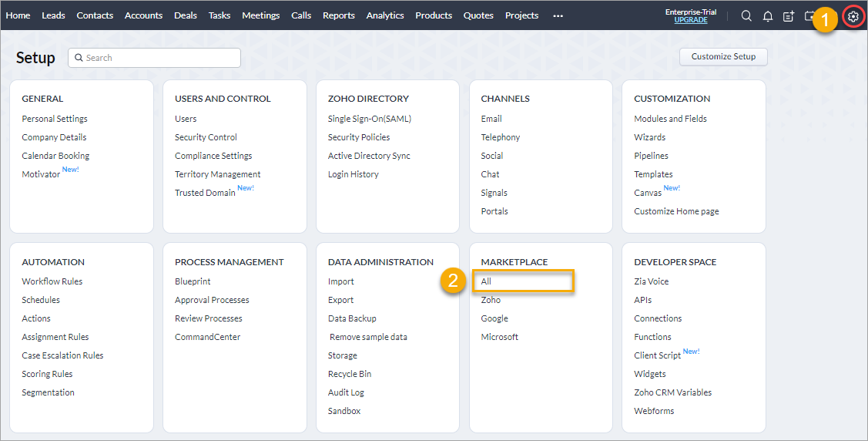This screenshot has width=868, height=441.
Task: Open the Analytics tab
Action: pos(385,15)
